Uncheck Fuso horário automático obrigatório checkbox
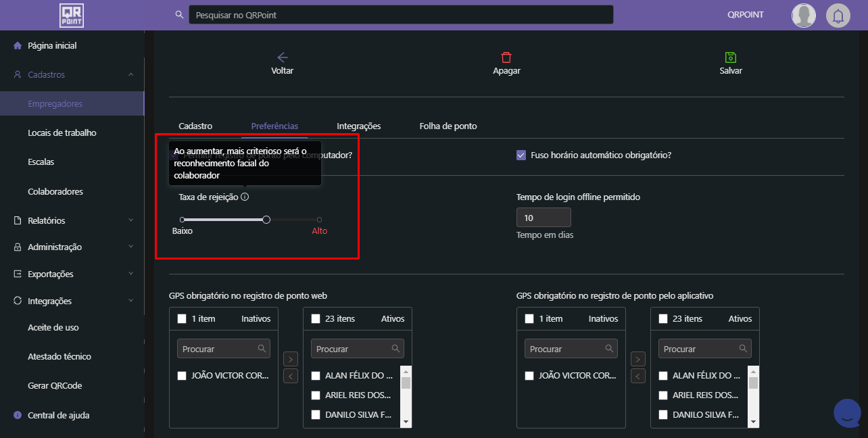 (x=521, y=155)
